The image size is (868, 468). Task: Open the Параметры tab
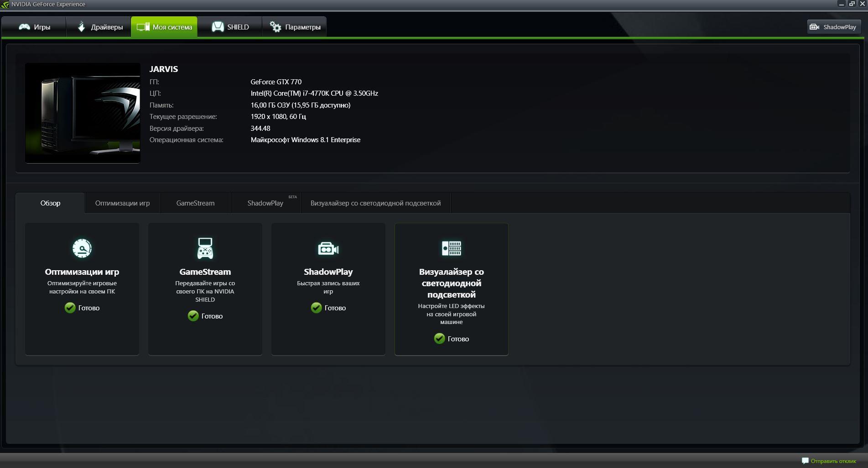294,27
